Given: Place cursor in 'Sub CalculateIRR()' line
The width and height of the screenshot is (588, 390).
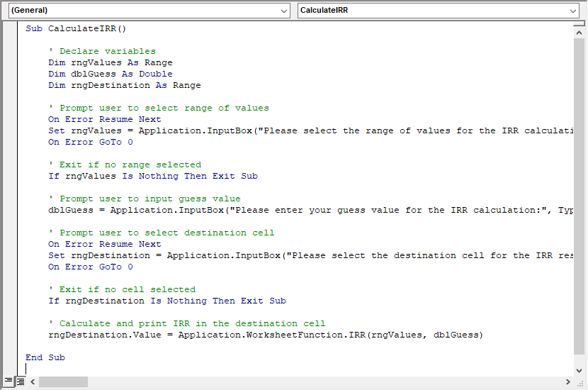Looking at the screenshot, I should pyautogui.click(x=76, y=28).
